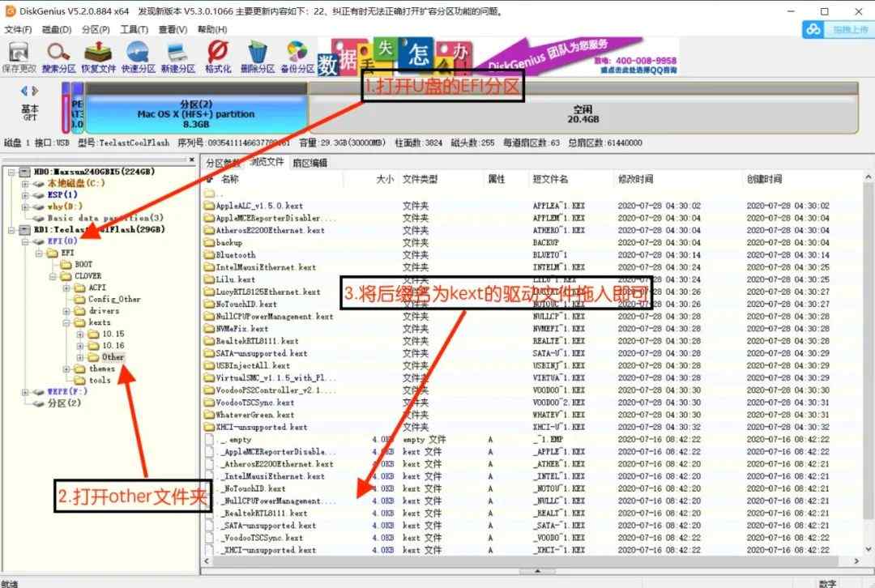
Task: Click the HD0:Maxsun240GBX5 disk icon
Action: click(x=24, y=172)
